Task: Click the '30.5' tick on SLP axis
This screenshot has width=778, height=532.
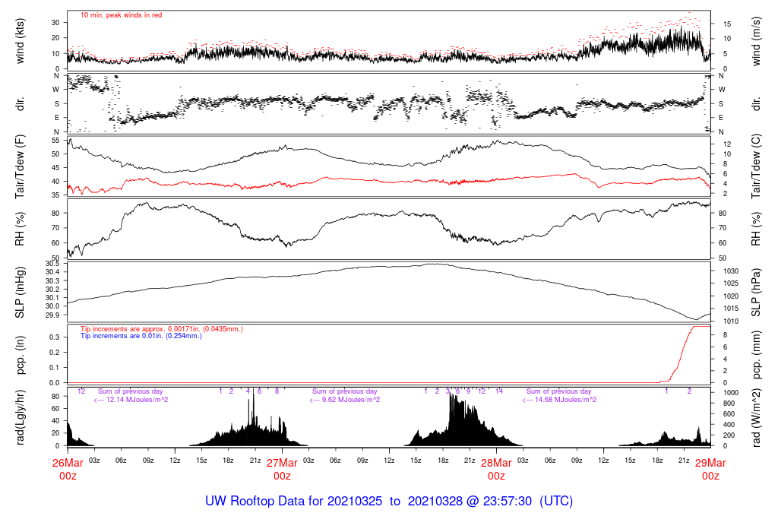Action: (x=52, y=264)
